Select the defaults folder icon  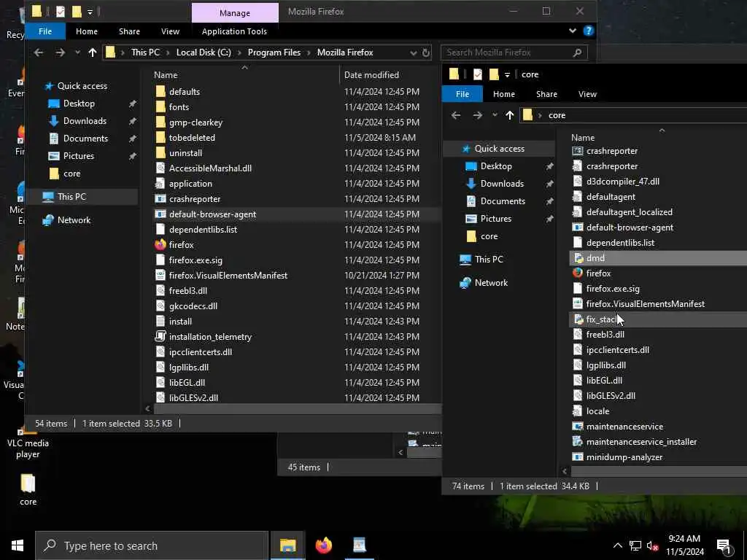160,91
